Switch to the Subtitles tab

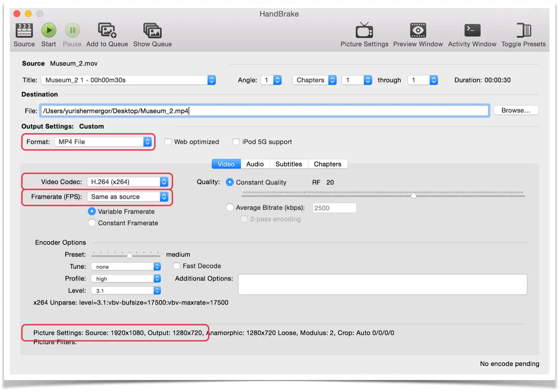point(289,164)
